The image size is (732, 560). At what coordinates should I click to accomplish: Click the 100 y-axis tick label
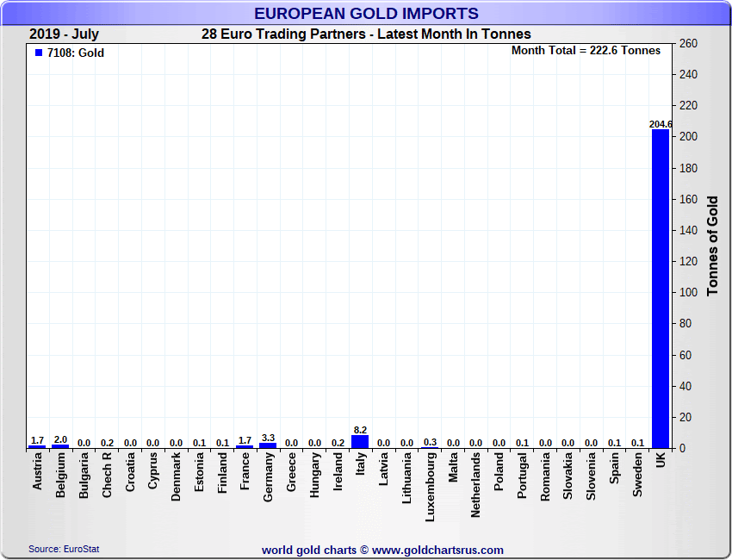688,292
